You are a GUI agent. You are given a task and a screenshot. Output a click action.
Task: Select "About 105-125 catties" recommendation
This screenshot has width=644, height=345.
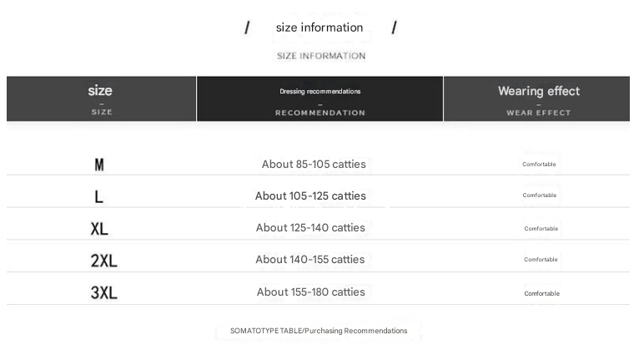310,196
